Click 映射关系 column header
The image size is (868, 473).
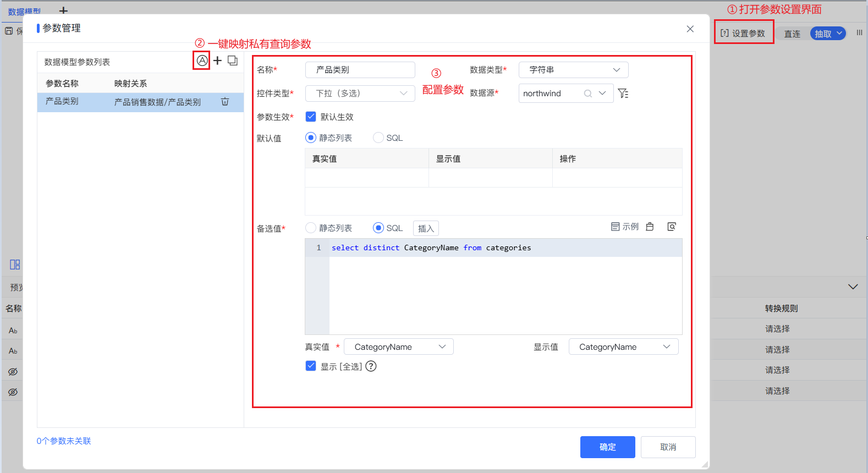131,84
